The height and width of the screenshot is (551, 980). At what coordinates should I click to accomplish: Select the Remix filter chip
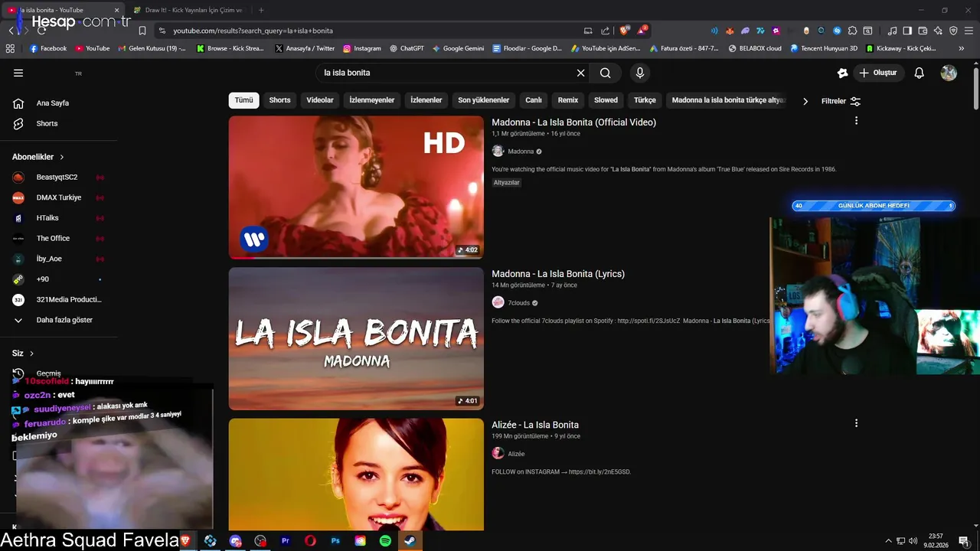[568, 100]
